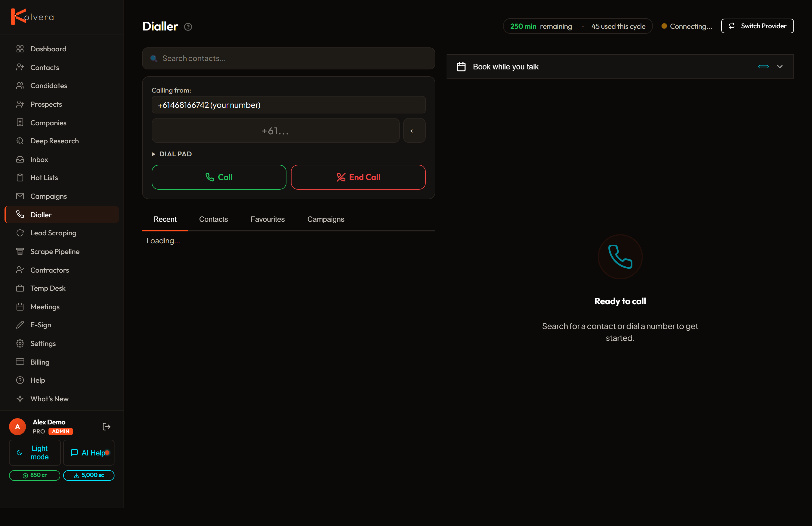
Task: Open Hot Lists
Action: (x=62, y=177)
